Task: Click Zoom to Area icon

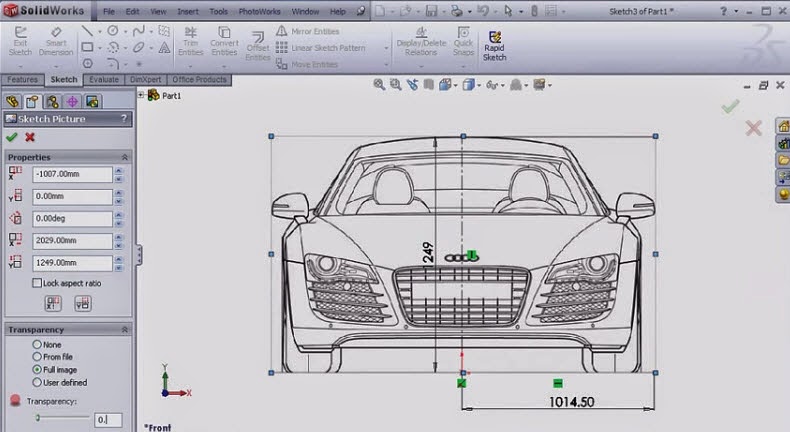Action: [x=396, y=85]
